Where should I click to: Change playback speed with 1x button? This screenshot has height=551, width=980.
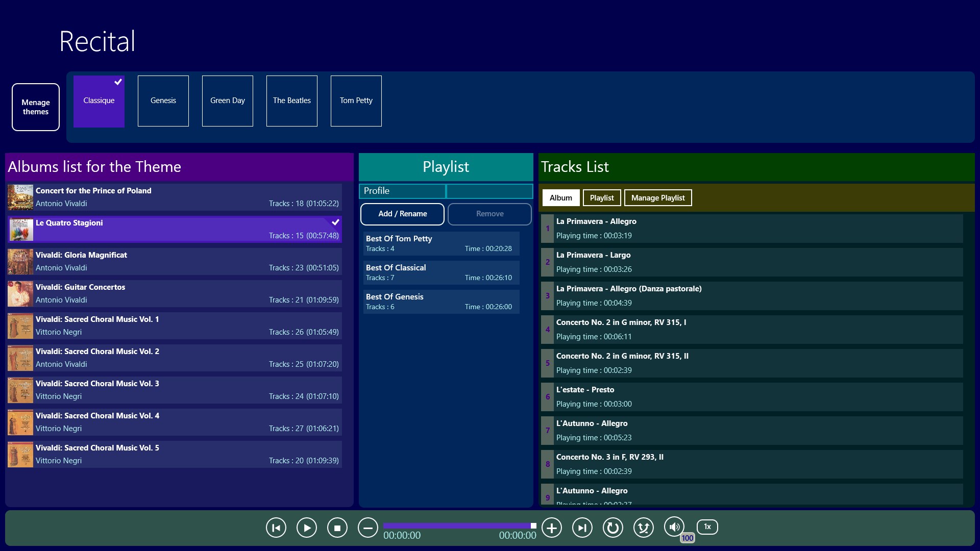[707, 527]
